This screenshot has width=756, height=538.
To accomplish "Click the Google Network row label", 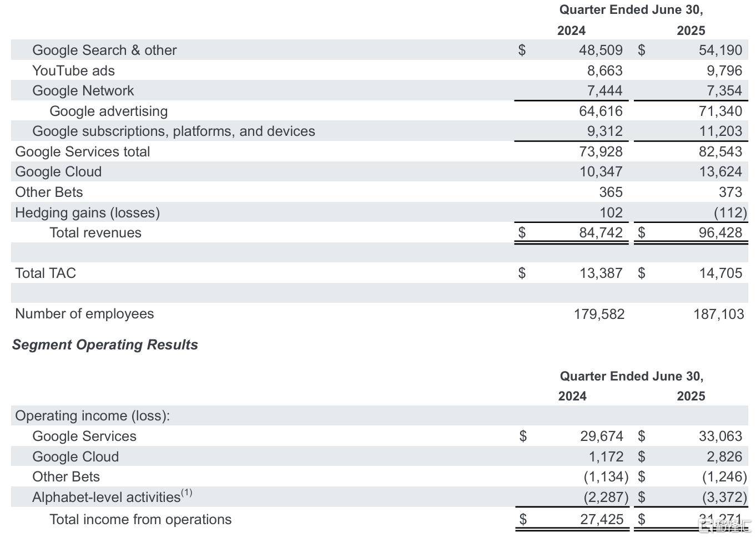I will point(83,90).
